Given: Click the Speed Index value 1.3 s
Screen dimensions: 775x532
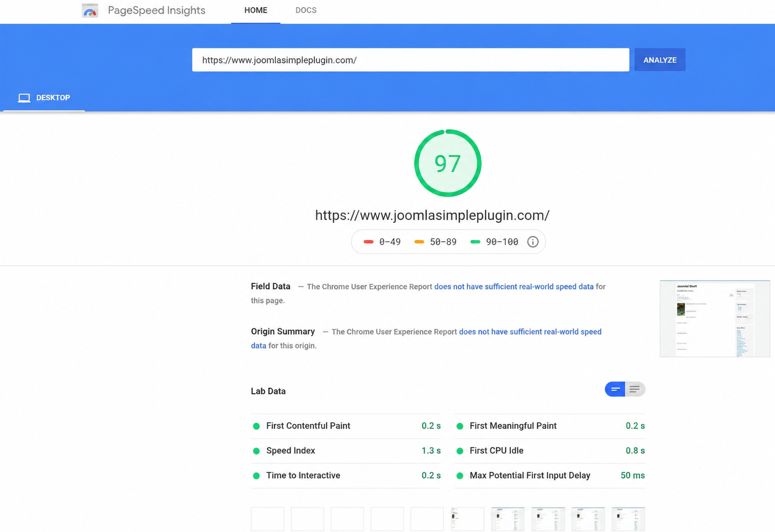Looking at the screenshot, I should click(x=431, y=451).
